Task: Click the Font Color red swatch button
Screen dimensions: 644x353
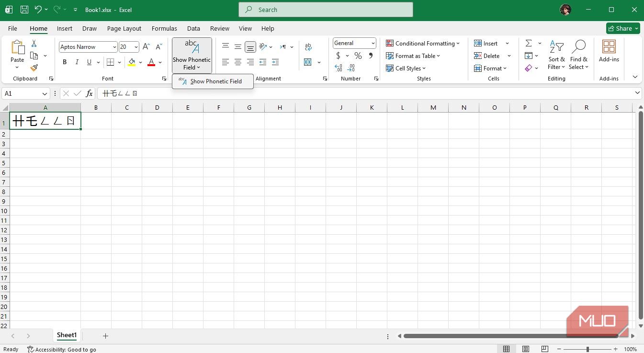Action: point(151,62)
